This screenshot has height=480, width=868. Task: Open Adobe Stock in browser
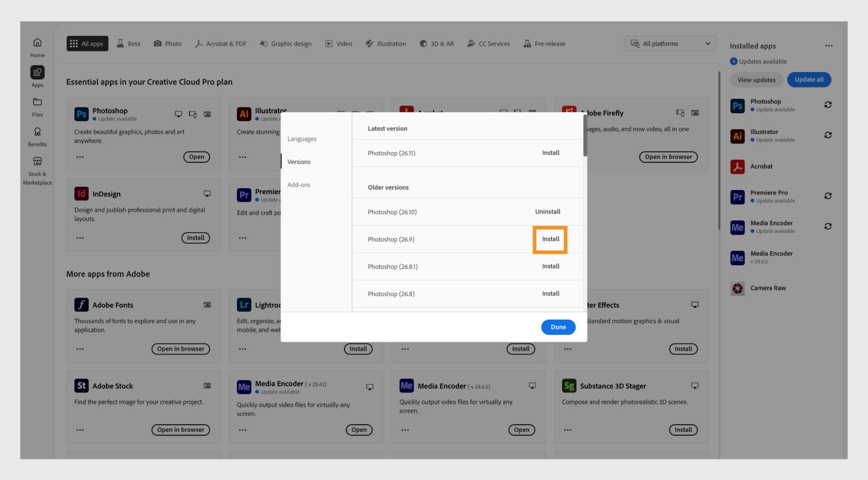[181, 430]
